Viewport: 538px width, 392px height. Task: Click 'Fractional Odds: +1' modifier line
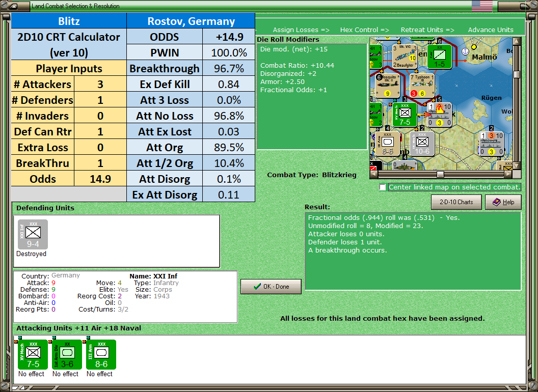(x=293, y=90)
